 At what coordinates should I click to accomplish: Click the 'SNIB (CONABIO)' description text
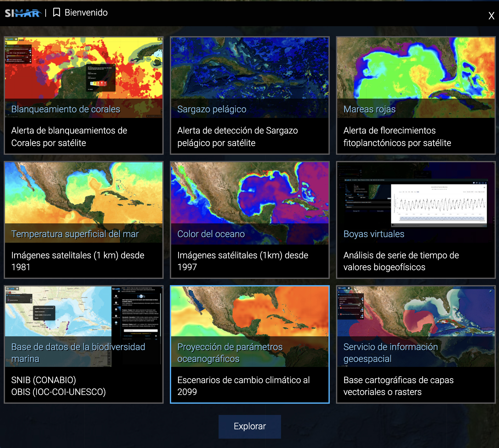pos(44,380)
